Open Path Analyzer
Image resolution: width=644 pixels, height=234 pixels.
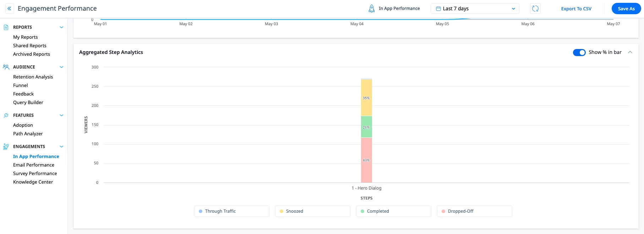tap(28, 134)
